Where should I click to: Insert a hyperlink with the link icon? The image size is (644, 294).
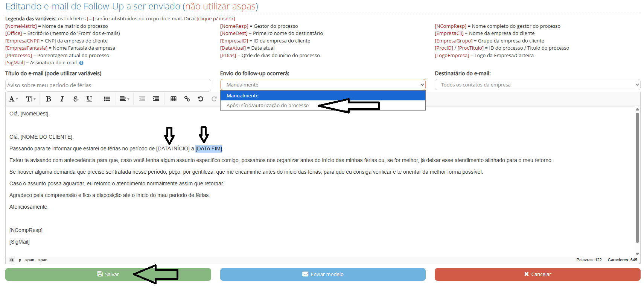[187, 99]
